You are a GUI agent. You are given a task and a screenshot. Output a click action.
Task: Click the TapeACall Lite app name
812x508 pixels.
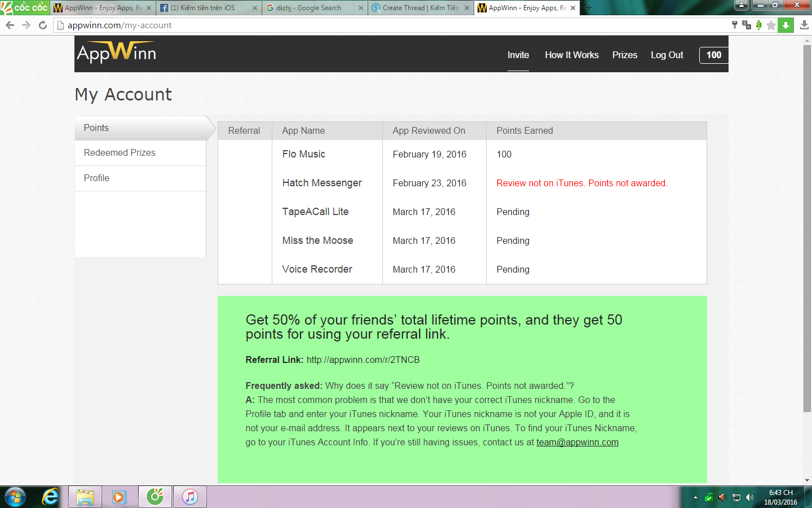315,212
